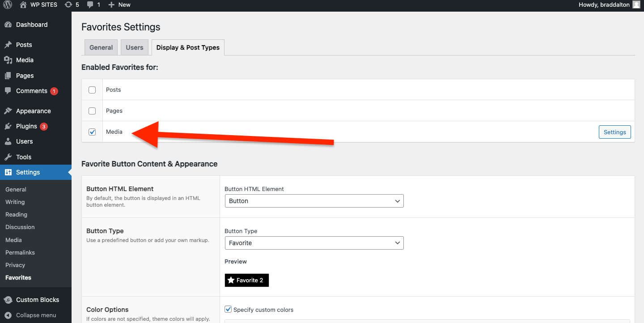Image resolution: width=644 pixels, height=323 pixels.
Task: Switch to the Users tab
Action: (x=135, y=47)
